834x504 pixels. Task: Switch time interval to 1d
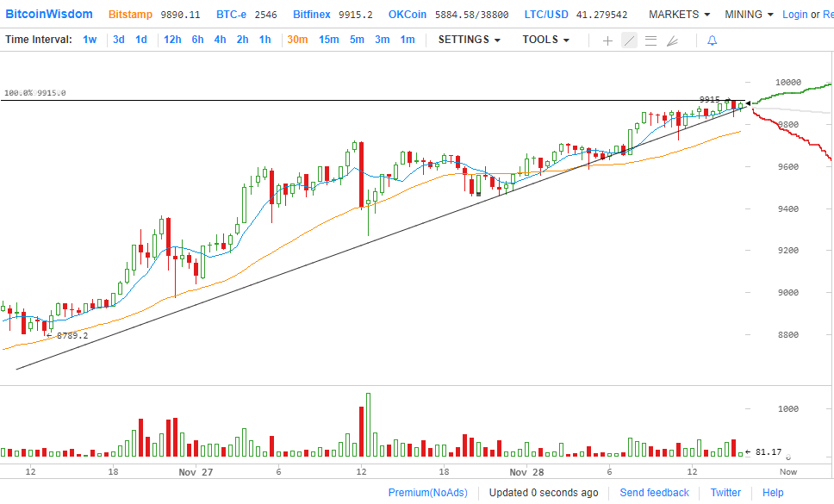(141, 40)
